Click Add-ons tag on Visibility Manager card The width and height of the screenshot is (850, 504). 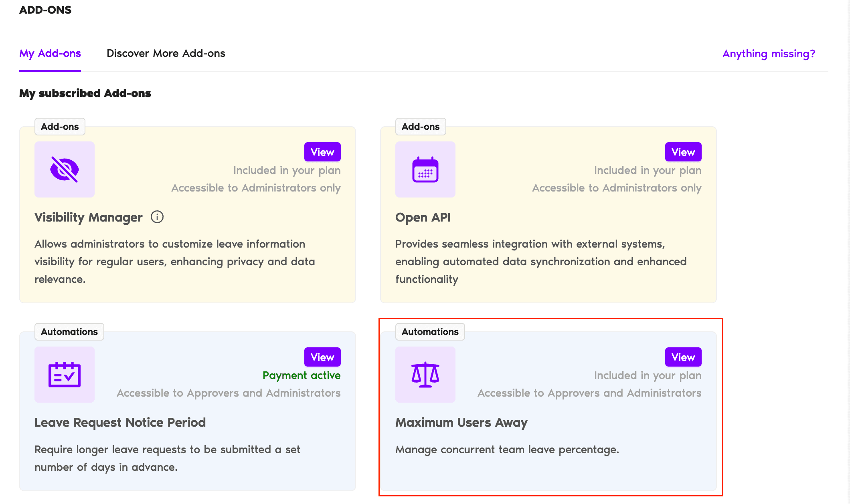pyautogui.click(x=60, y=127)
